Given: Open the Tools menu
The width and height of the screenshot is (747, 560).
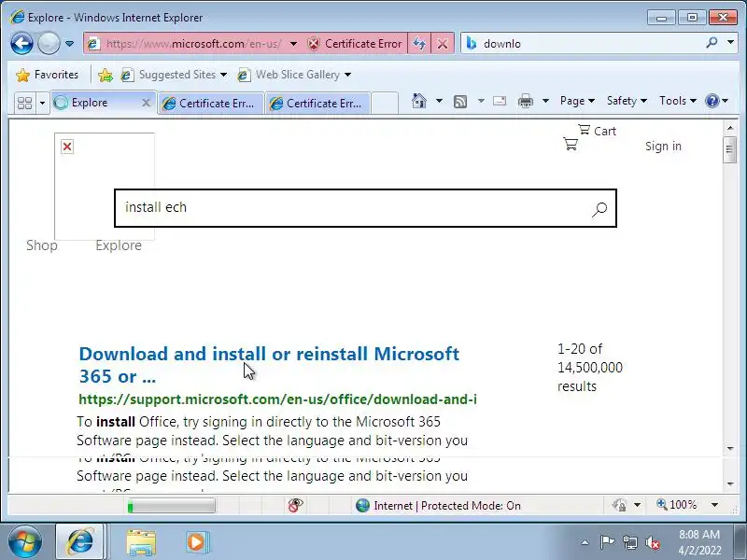Looking at the screenshot, I should click(x=678, y=101).
